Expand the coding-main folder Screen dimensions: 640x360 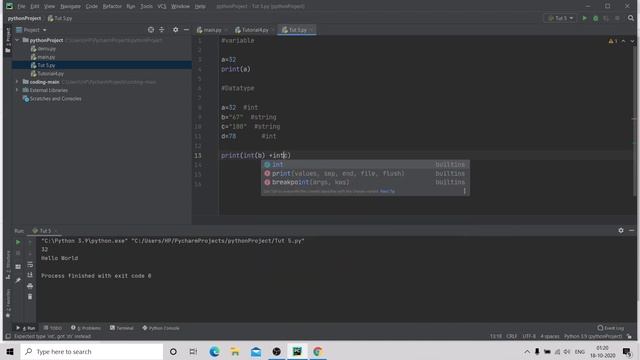pyautogui.click(x=17, y=82)
